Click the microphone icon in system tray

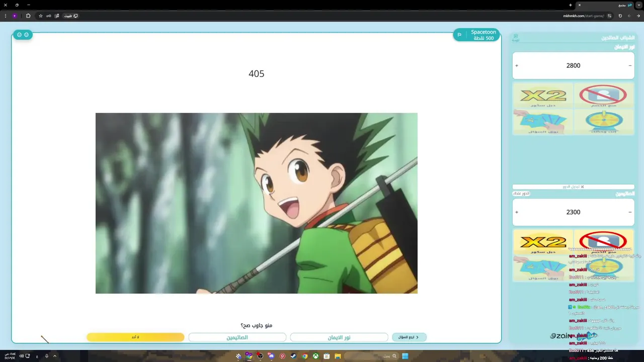47,356
